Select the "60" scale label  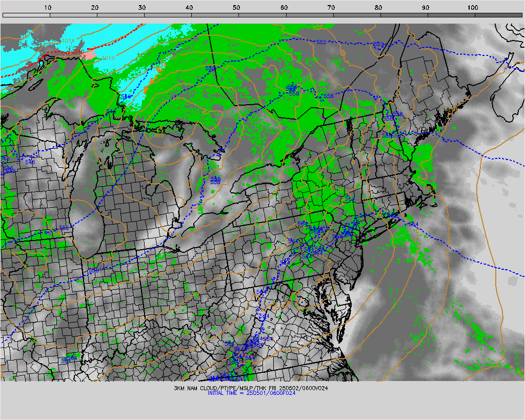pyautogui.click(x=284, y=7)
